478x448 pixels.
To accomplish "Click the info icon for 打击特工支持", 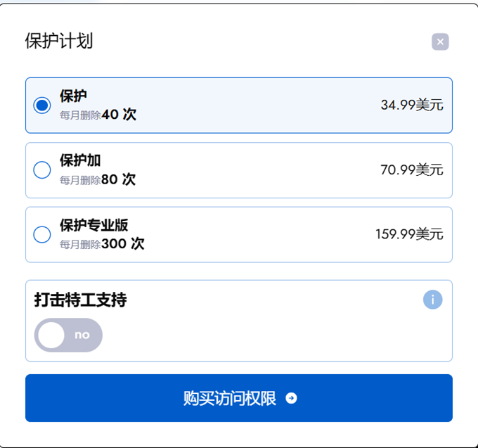I will pyautogui.click(x=433, y=300).
